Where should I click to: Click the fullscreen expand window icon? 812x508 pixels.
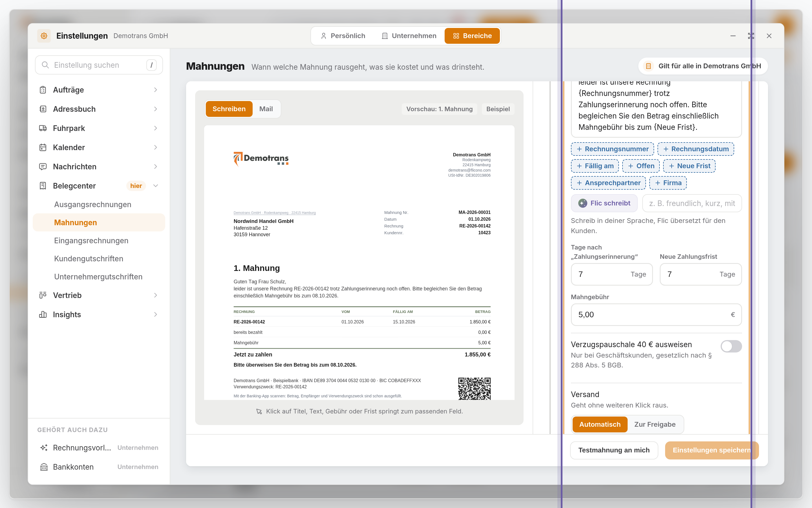point(751,36)
